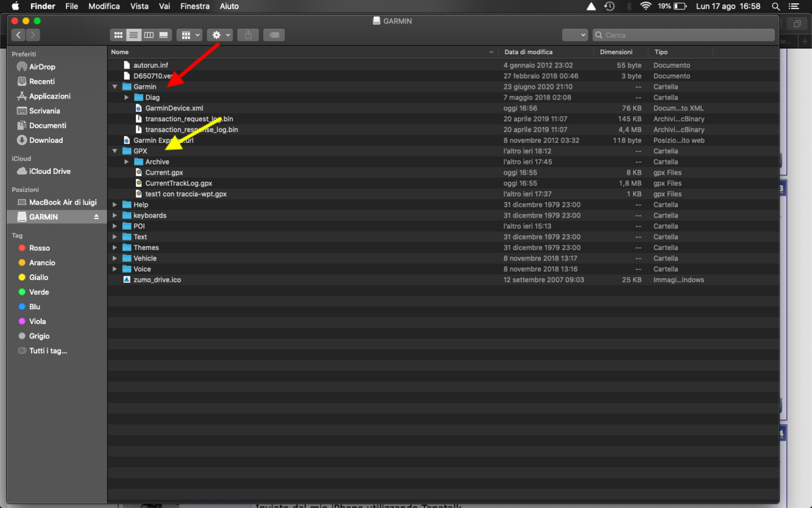Go forward with the right chevron
812x508 pixels.
33,35
